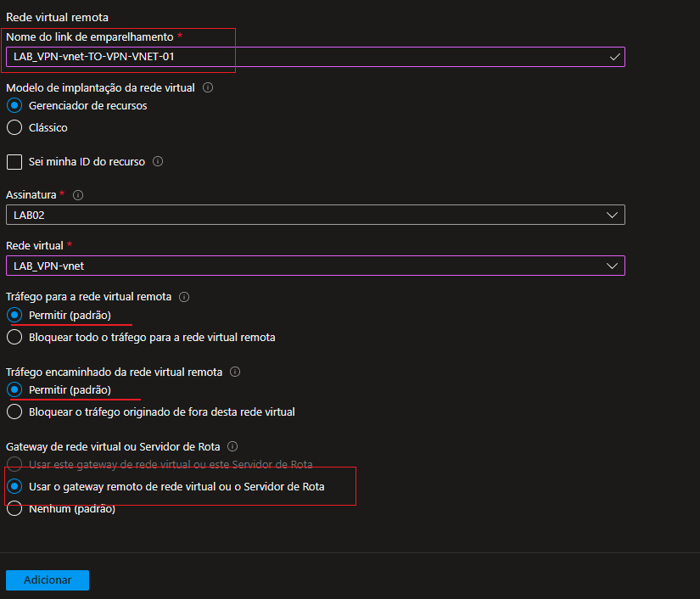This screenshot has width=700, height=599.
Task: Select Bloquear todo o tráfego para a rede virtual remota
Action: tap(14, 337)
